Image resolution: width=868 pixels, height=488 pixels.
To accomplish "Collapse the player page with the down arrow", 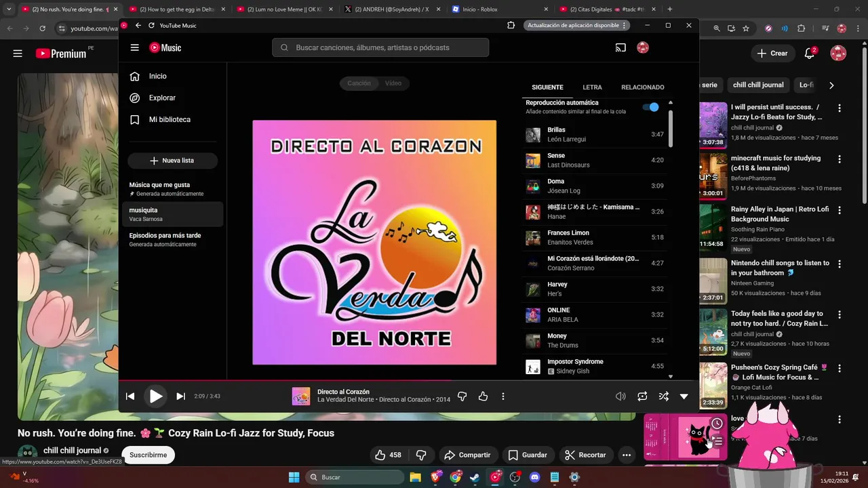I will (684, 396).
